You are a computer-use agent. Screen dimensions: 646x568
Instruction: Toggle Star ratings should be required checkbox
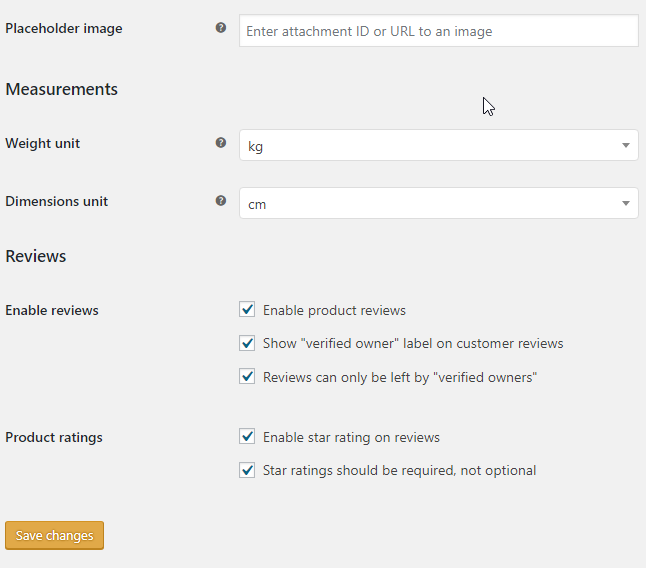[x=247, y=470]
